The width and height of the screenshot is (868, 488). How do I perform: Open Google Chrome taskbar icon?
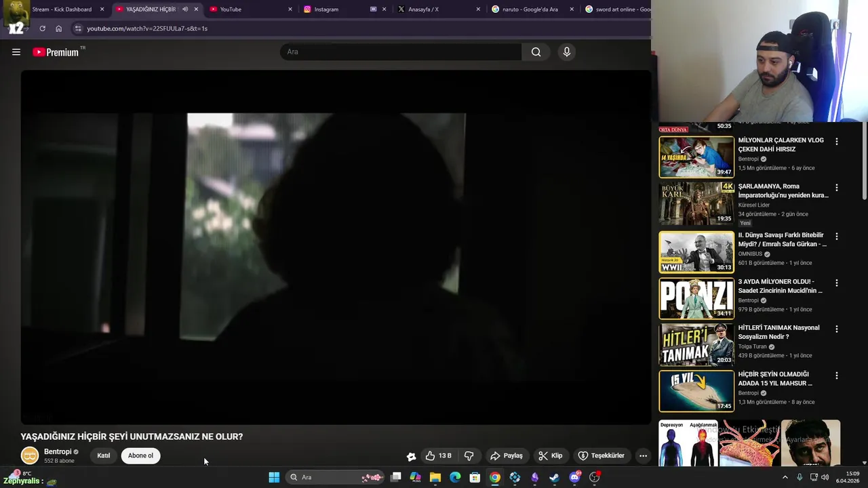[x=495, y=477]
